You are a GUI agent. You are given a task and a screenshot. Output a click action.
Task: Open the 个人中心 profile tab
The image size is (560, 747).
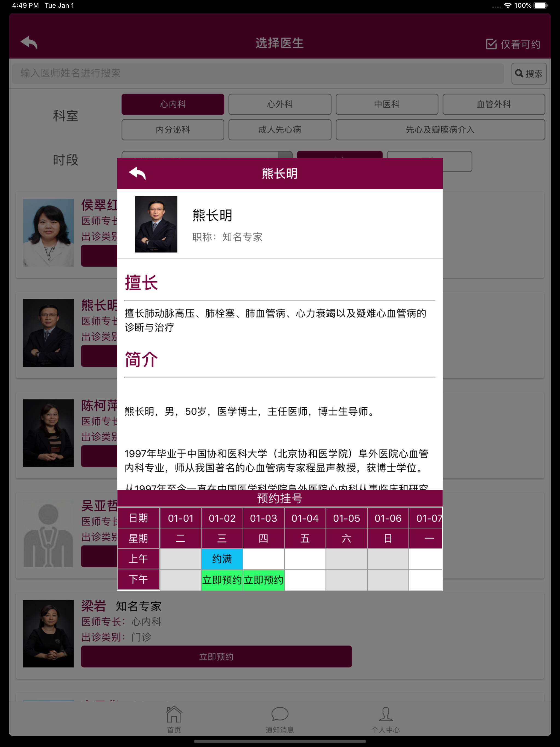pyautogui.click(x=385, y=719)
